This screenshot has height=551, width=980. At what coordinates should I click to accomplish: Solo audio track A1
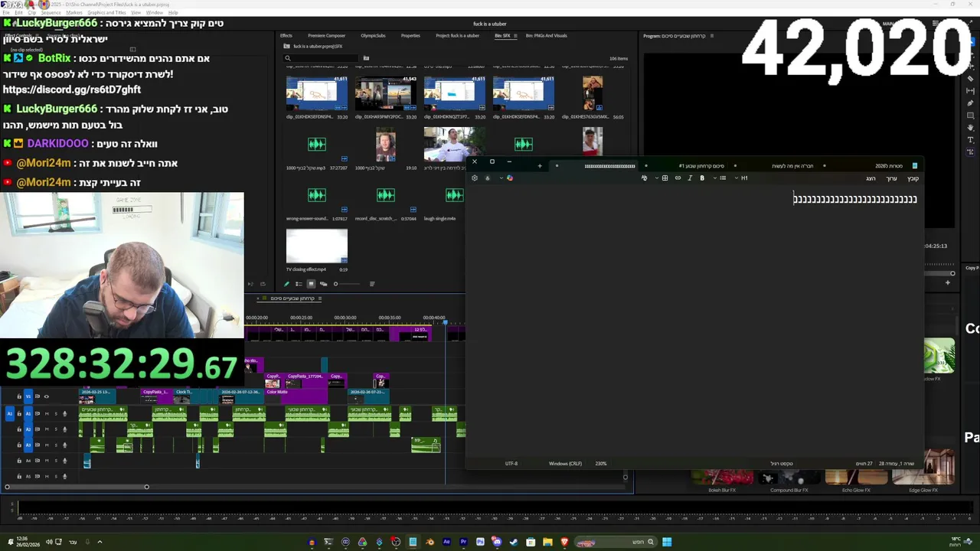56,414
